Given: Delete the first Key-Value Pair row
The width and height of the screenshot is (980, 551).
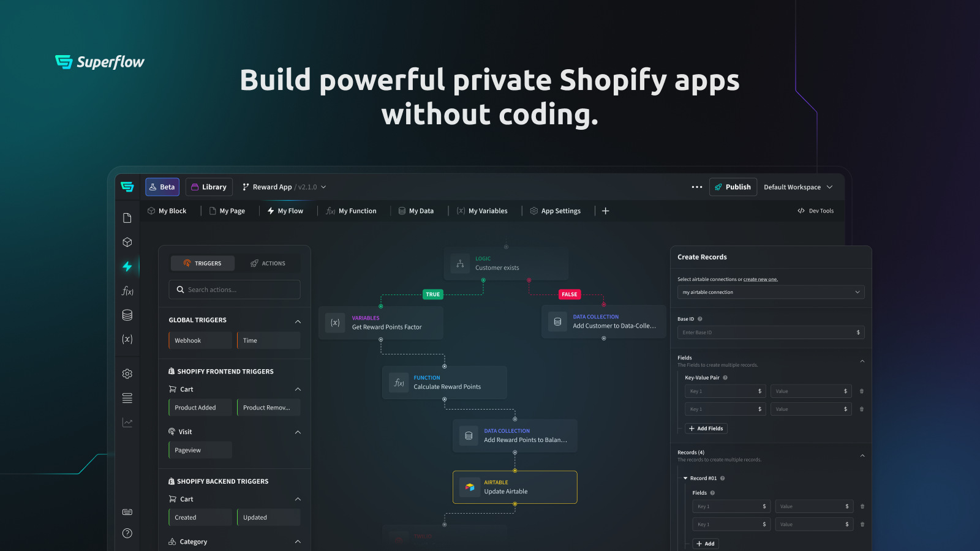Looking at the screenshot, I should click(x=862, y=391).
